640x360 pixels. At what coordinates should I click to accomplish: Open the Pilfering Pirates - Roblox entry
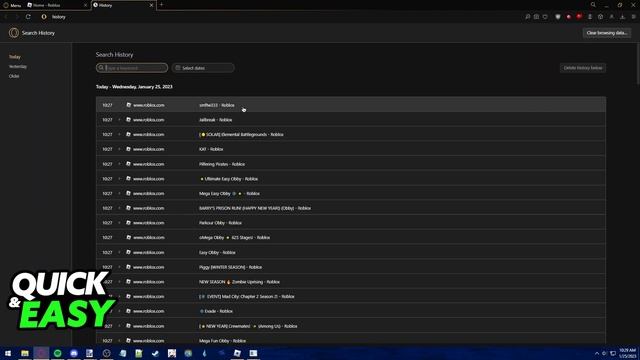[351, 164]
